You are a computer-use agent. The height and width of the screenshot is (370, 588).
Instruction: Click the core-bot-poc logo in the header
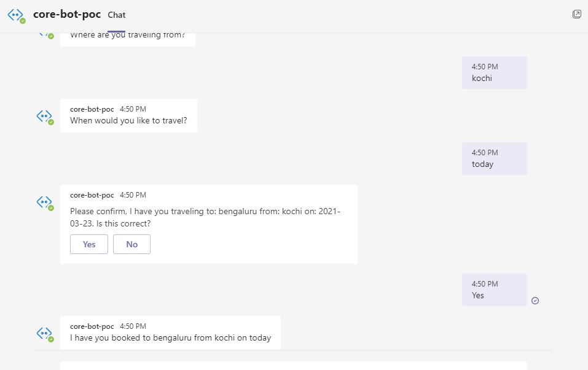coord(15,15)
